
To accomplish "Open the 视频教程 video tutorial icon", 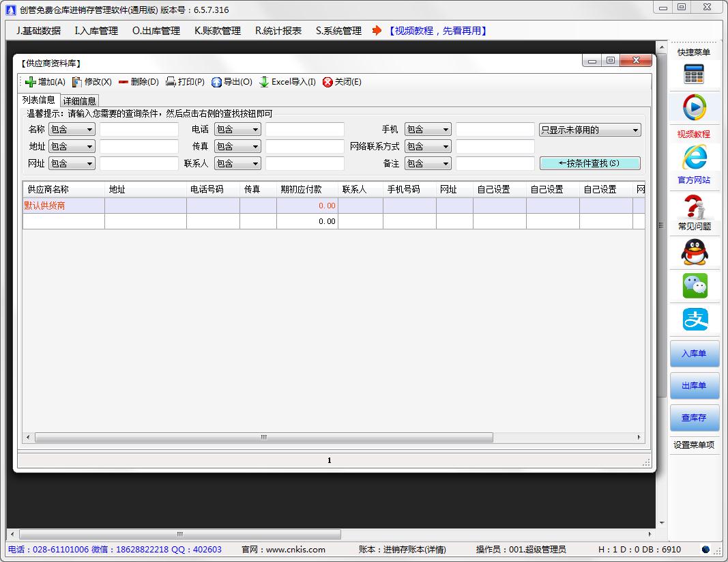I will click(694, 107).
